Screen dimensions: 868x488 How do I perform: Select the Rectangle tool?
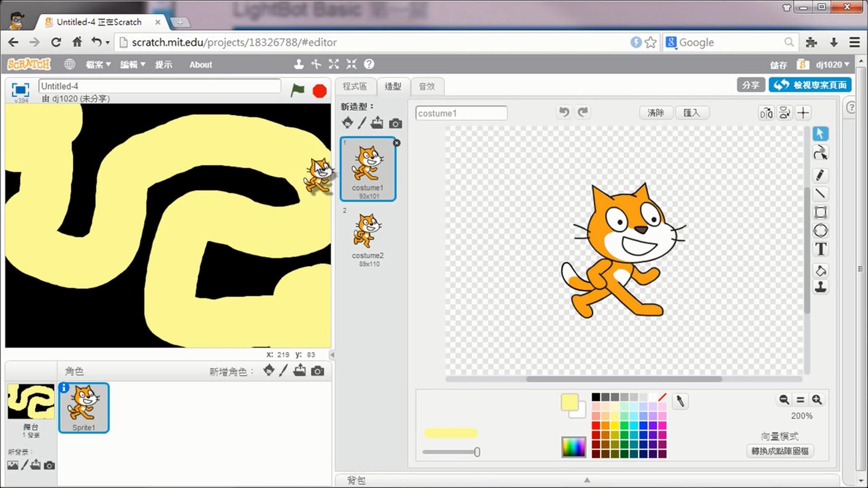coord(821,212)
